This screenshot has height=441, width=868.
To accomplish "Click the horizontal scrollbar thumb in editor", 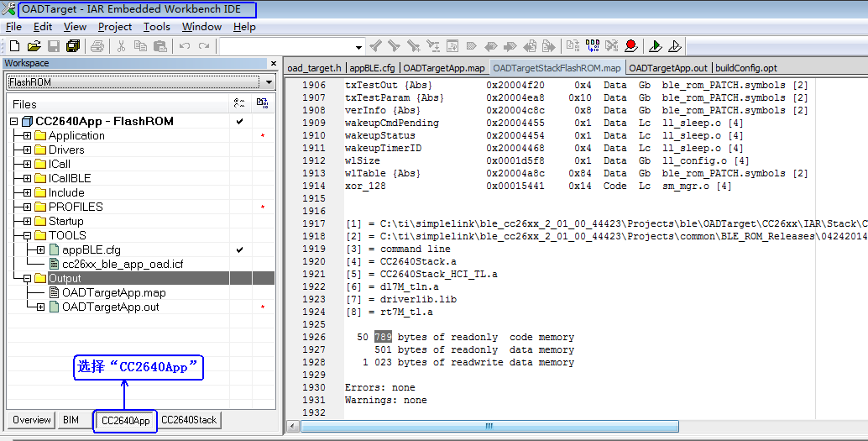I will (x=489, y=426).
